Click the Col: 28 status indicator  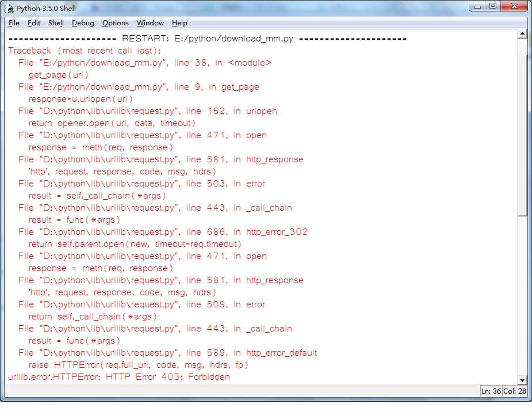click(x=515, y=391)
